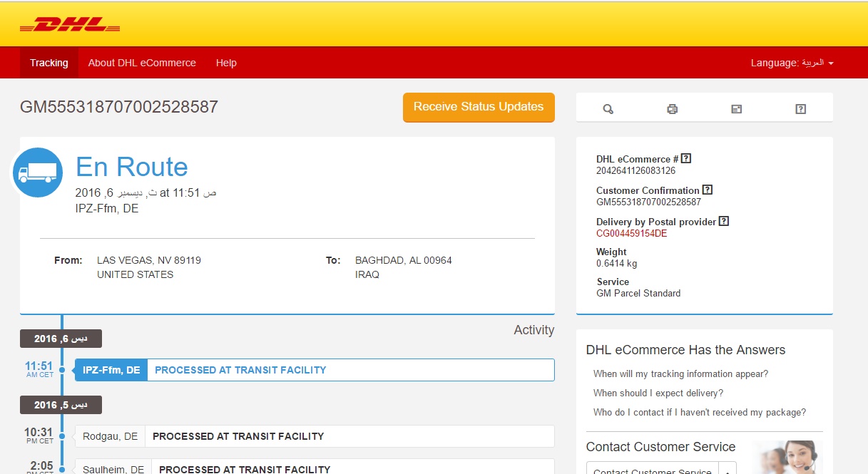868x474 pixels.
Task: Open help tooltip beside Customer Confirmation
Action: [708, 190]
